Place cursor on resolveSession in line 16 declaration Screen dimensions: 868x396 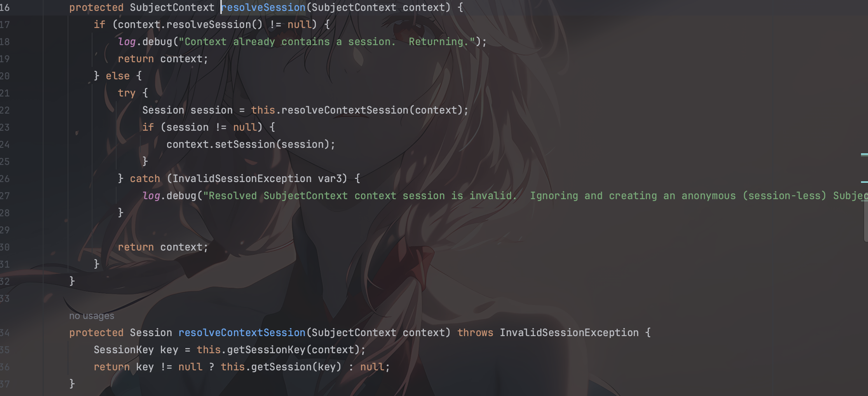(x=263, y=7)
